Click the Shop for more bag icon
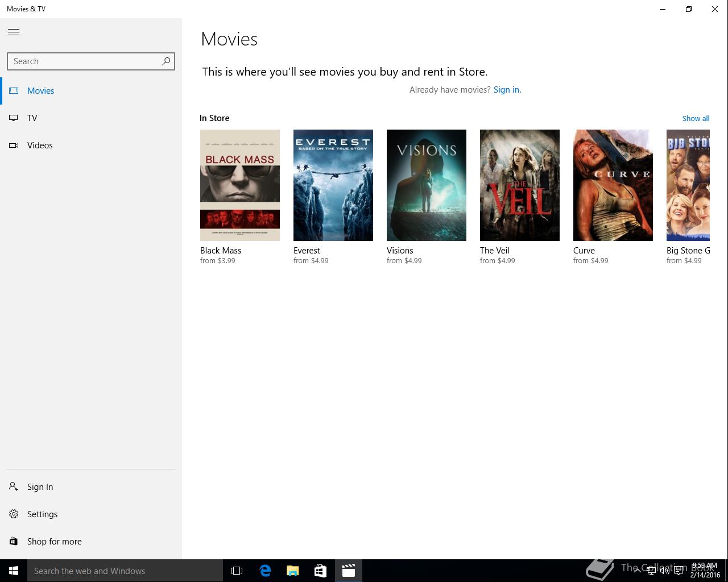Screen dimensions: 728x582 [14, 541]
